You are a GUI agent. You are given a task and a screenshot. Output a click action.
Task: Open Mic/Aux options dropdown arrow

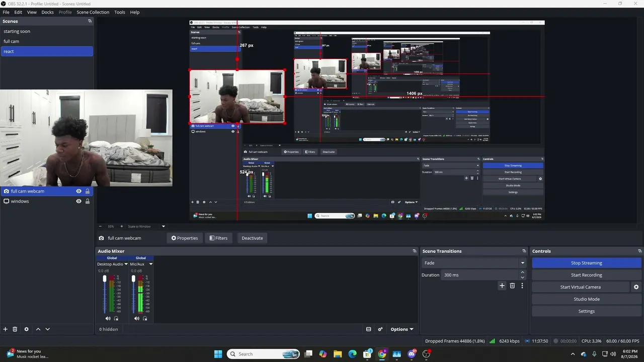[x=150, y=264]
